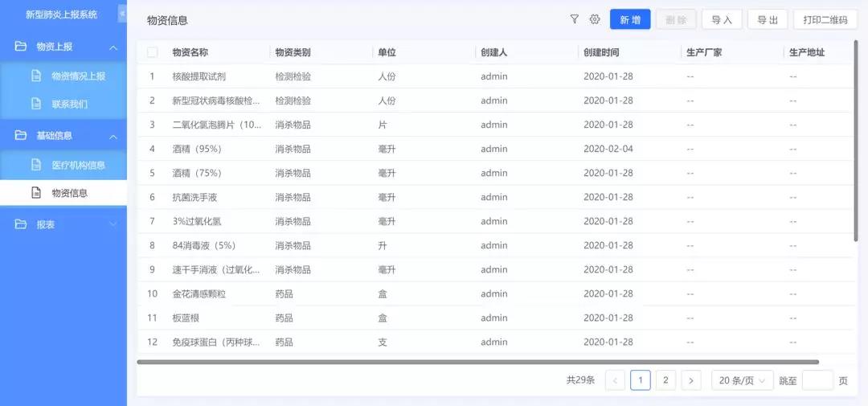The width and height of the screenshot is (868, 406).
Task: Click 生产地址 column header
Action: point(807,52)
